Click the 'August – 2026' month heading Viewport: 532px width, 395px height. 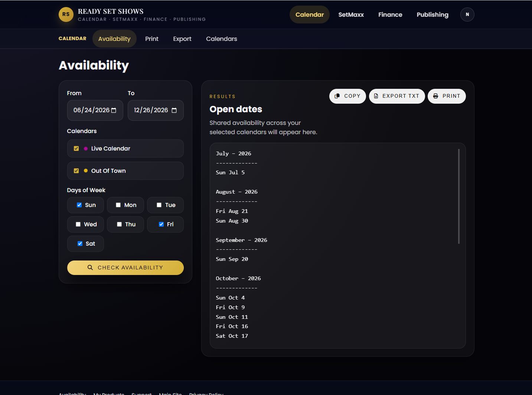point(236,192)
